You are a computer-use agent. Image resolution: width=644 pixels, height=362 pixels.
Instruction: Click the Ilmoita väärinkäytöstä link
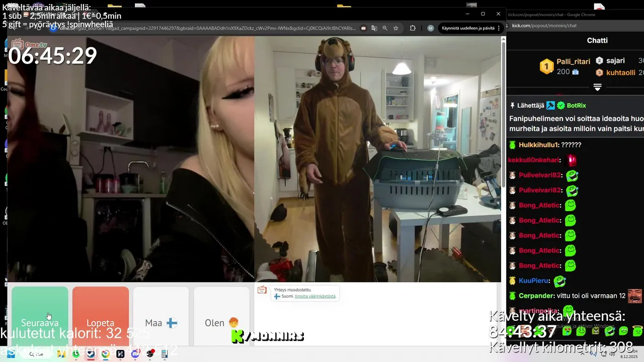pos(315,296)
